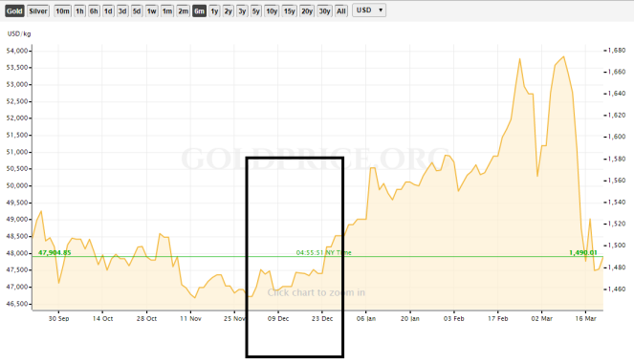Click the 52,000 y-axis value

(x=17, y=118)
